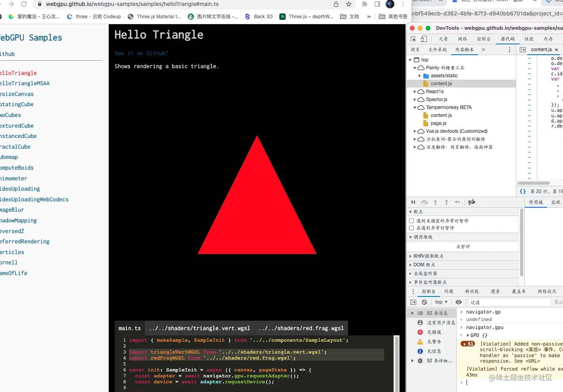The width and height of the screenshot is (563, 392).
Task: Click the code sample vertical scrollbar
Action: tap(396, 364)
